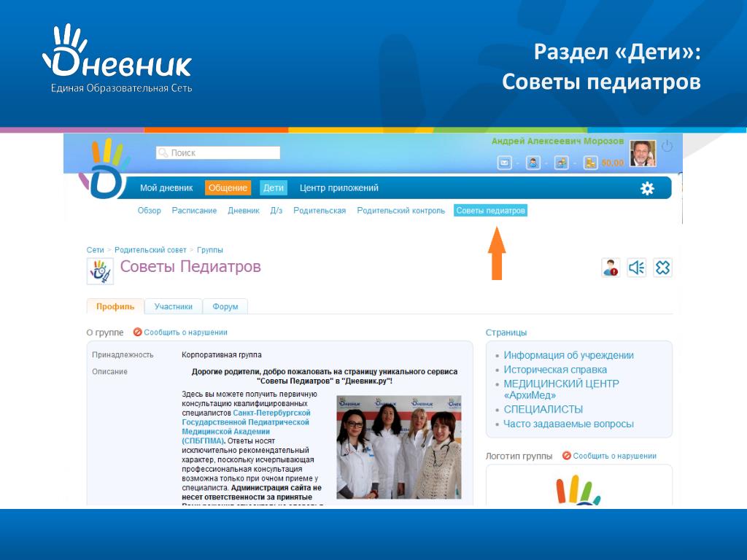Open Информация об учреждении page
Image resolution: width=747 pixels, height=560 pixels.
(569, 355)
